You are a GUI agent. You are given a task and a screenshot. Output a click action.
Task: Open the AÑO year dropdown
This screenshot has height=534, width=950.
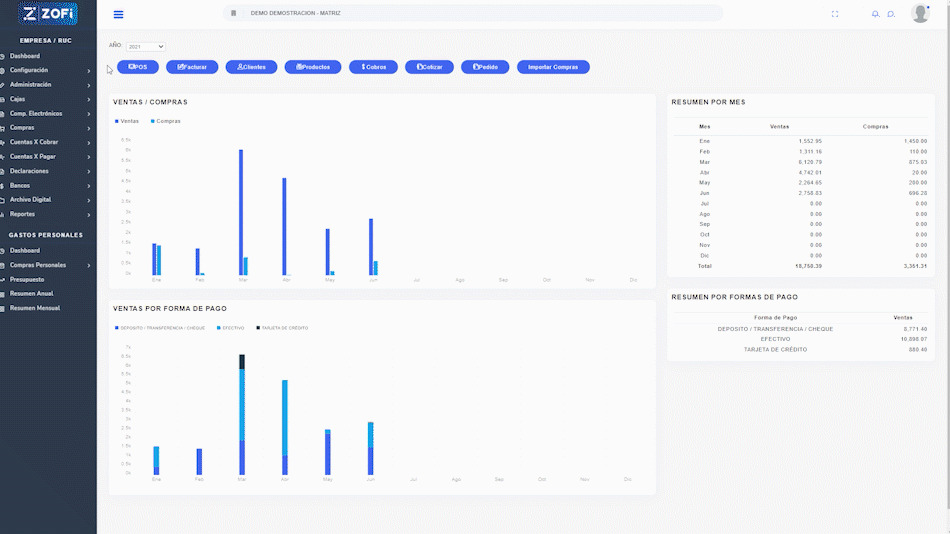[x=146, y=46]
